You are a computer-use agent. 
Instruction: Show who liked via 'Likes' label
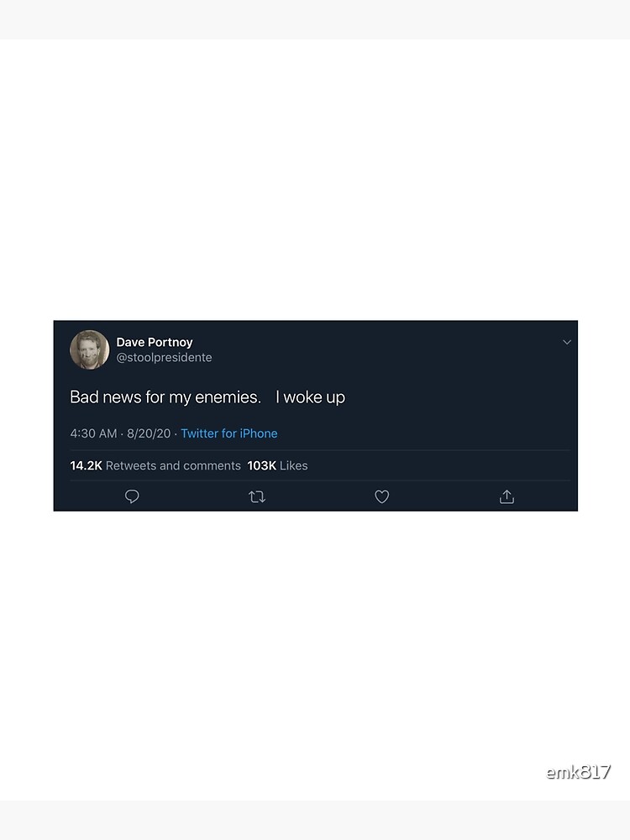pyautogui.click(x=294, y=465)
